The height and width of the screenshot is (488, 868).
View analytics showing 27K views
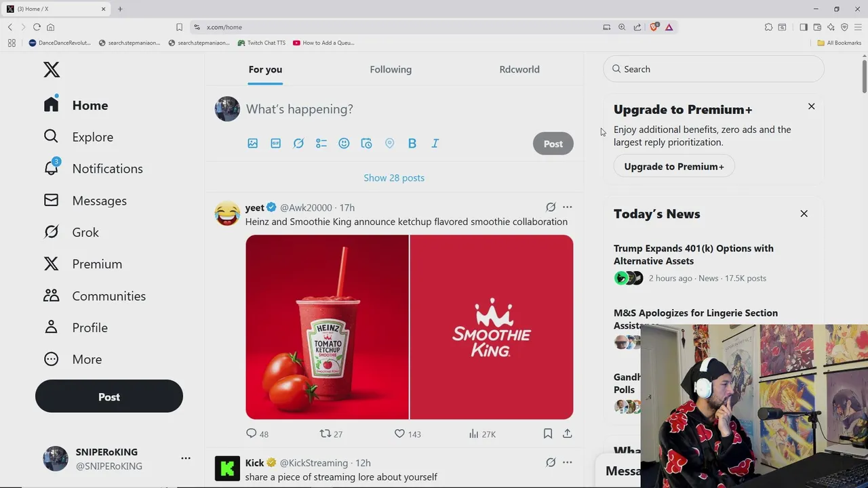482,434
